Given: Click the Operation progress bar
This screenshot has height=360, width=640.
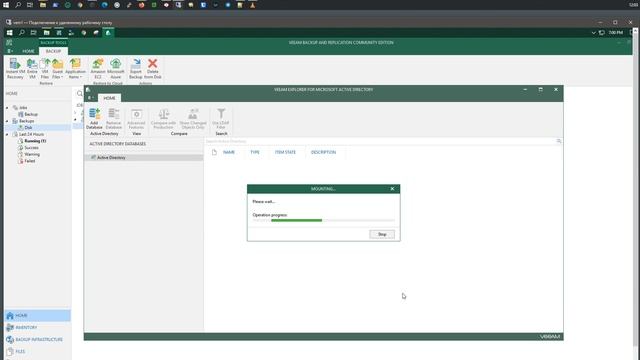Looking at the screenshot, I should pyautogui.click(x=323, y=220).
